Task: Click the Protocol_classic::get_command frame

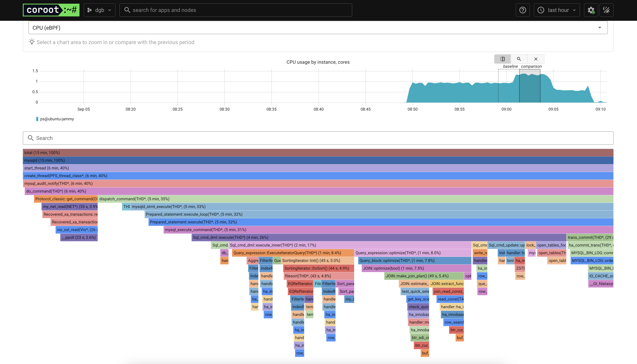Action: pyautogui.click(x=66, y=199)
